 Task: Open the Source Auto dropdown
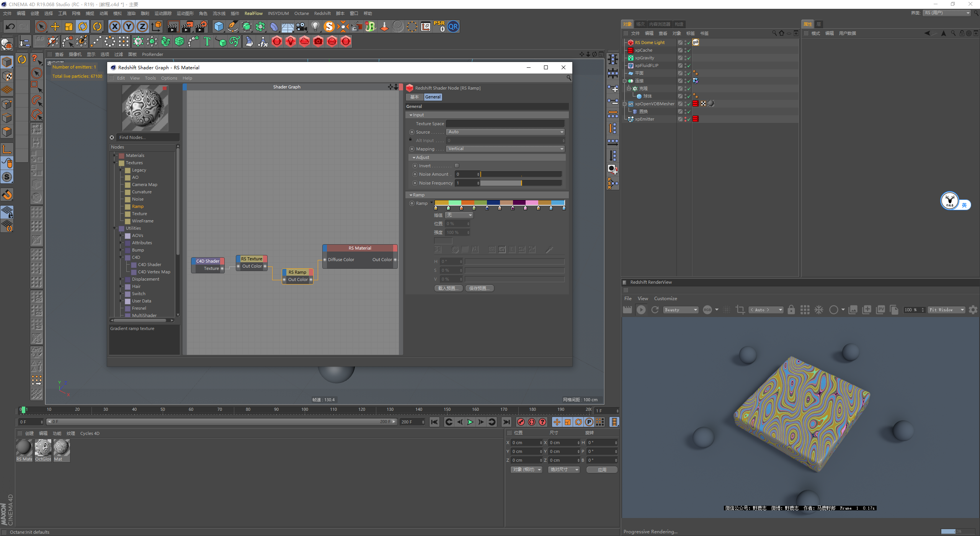[505, 132]
